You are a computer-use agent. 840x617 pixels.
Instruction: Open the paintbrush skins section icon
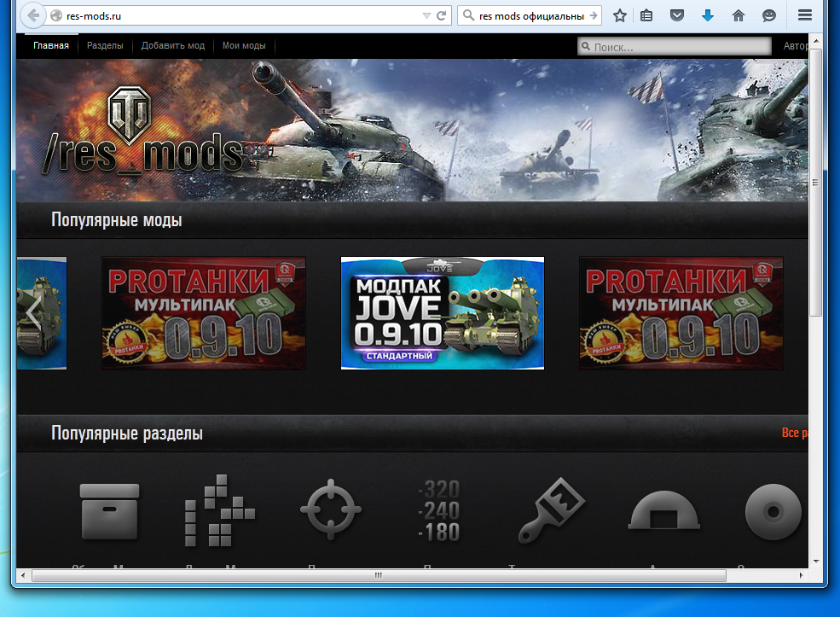[552, 509]
